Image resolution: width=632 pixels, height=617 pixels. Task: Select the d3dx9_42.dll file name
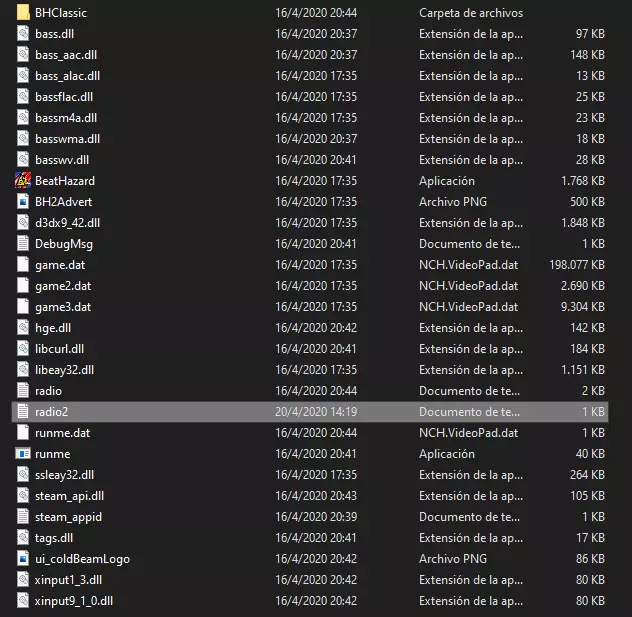click(67, 223)
